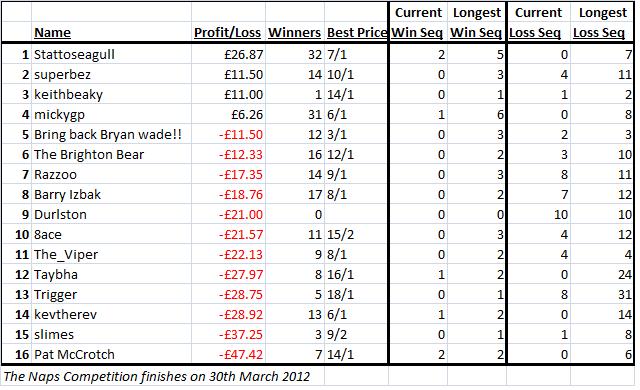The width and height of the screenshot is (640, 390).
Task: Click Trigger's longest loss seq 31
Action: (625, 295)
